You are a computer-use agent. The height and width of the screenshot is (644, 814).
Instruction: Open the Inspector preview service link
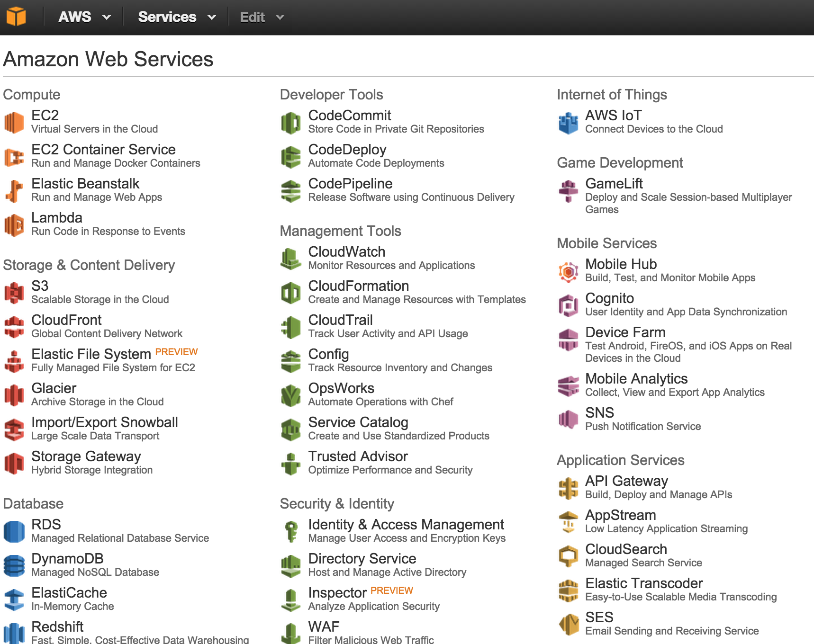pyautogui.click(x=337, y=592)
